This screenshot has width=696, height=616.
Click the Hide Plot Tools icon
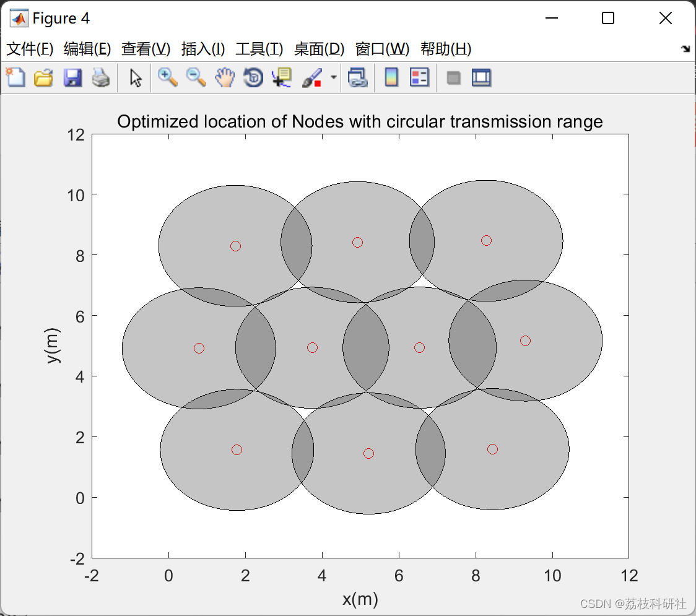tap(453, 78)
